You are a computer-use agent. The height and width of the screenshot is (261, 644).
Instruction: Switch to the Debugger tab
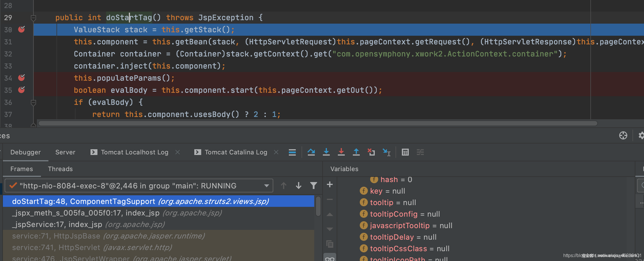26,152
